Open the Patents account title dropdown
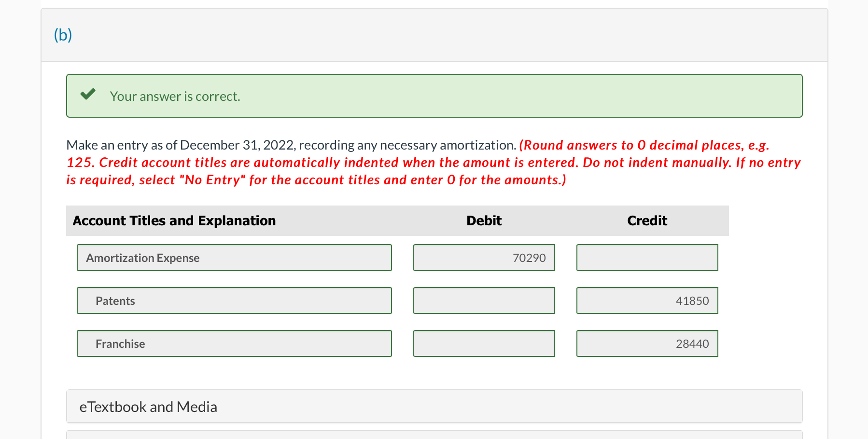868x439 pixels. pyautogui.click(x=234, y=301)
